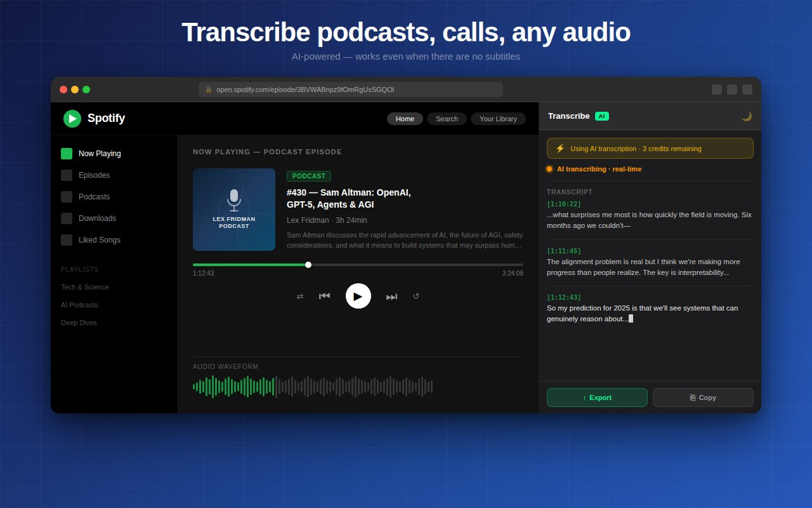
Task: Click the AI badge beside Transcribe
Action: pos(602,116)
